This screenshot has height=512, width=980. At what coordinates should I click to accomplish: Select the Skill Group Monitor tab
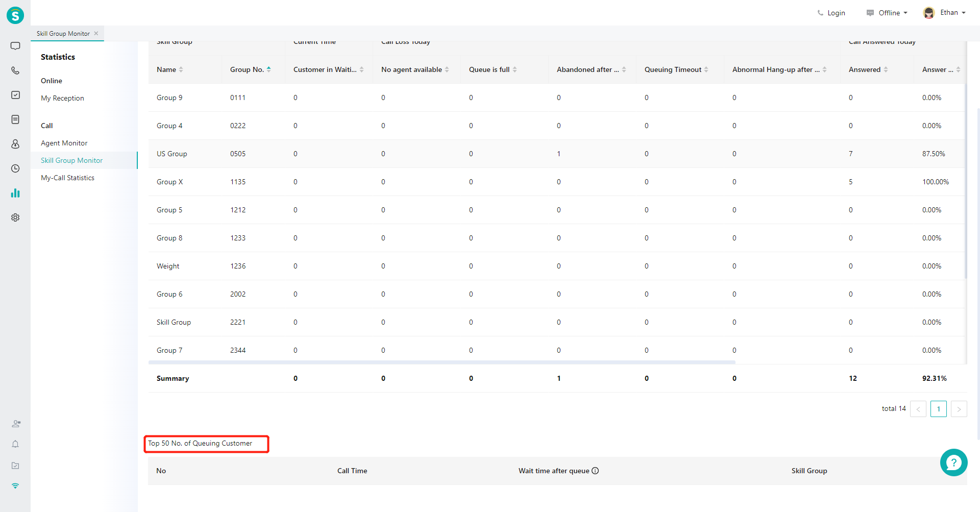click(63, 33)
